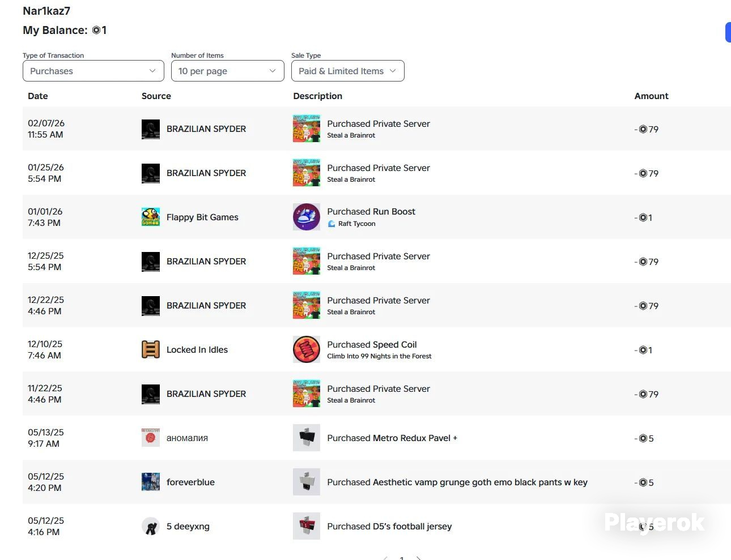
Task: Click the foreverblue source icon
Action: [x=151, y=482]
